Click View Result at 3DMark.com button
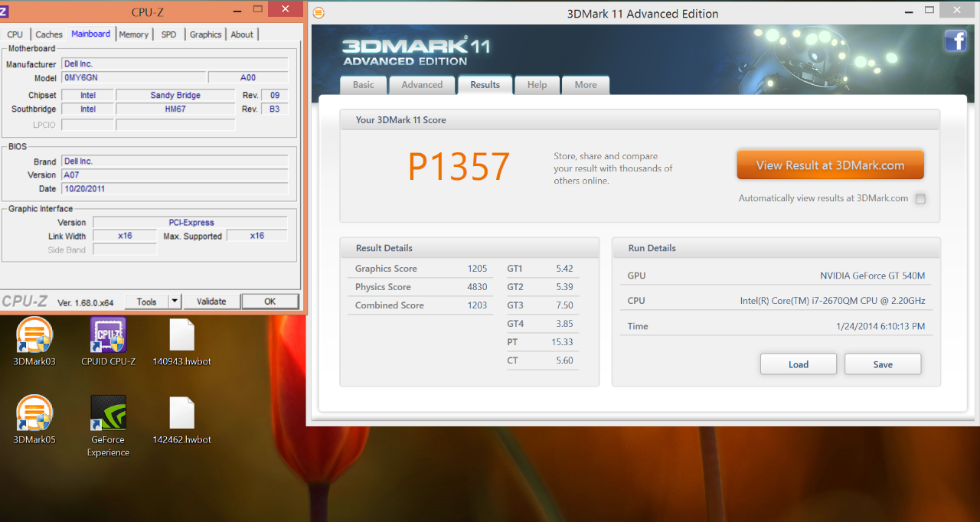This screenshot has height=522, width=980. 830,165
